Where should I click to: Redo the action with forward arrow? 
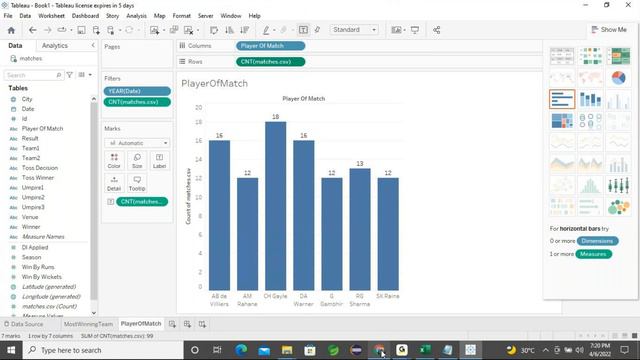tap(47, 30)
